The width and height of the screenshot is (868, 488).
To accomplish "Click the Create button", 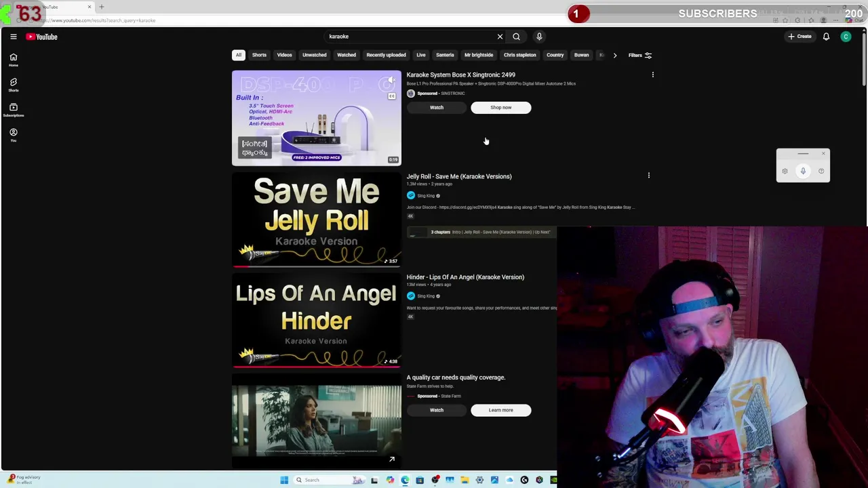I will click(800, 37).
